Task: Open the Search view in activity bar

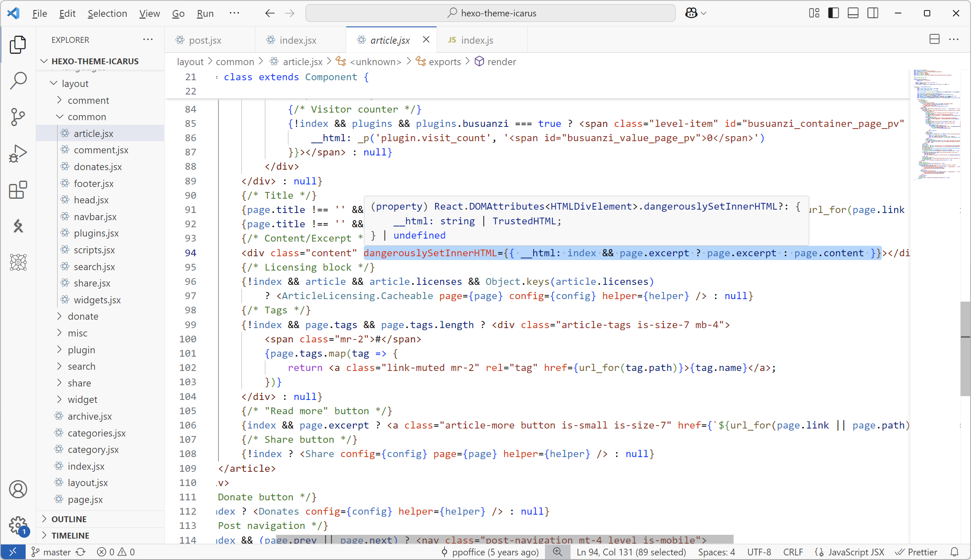Action: [x=18, y=80]
